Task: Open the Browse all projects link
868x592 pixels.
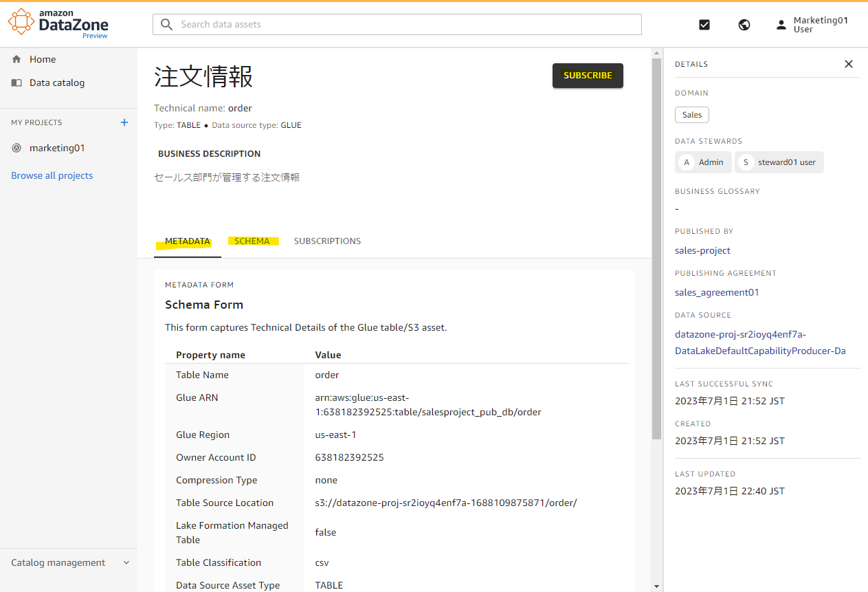Action: click(x=52, y=175)
